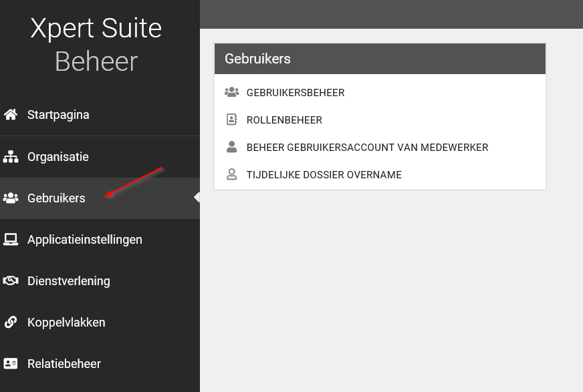Click the people group icon in the sidebar

click(11, 198)
